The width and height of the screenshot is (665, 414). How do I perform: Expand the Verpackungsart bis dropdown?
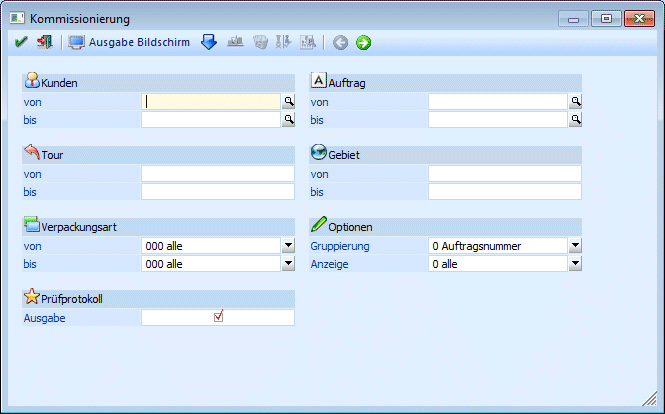pyautogui.click(x=287, y=263)
